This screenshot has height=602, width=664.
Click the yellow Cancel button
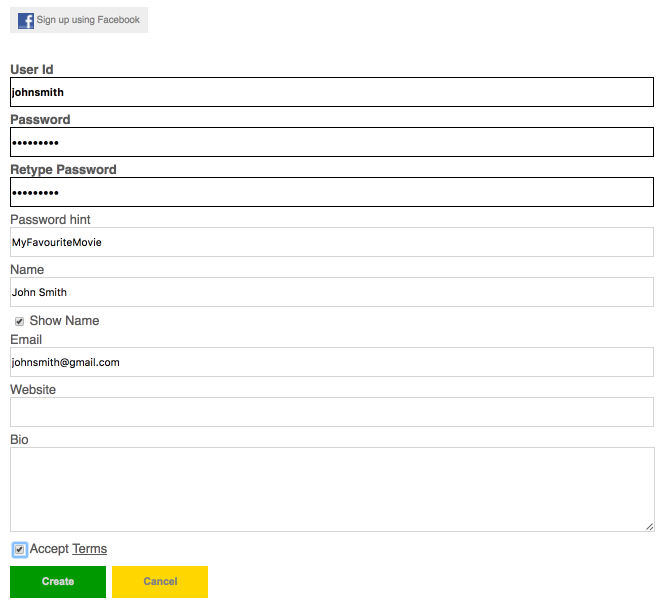[160, 582]
